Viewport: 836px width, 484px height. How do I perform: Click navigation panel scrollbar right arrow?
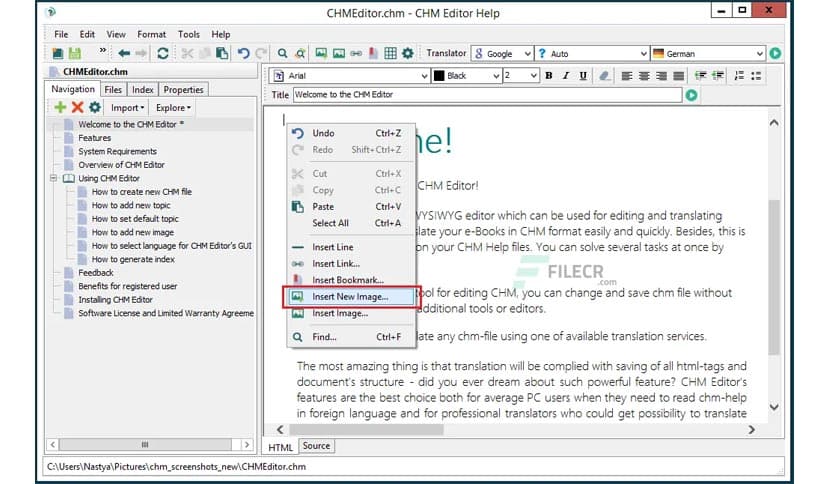pos(246,444)
